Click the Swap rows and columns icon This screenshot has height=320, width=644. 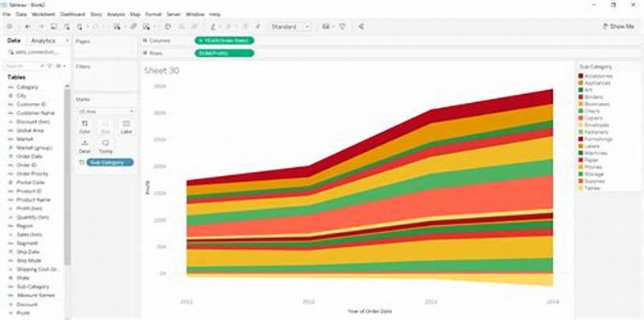coord(167,27)
